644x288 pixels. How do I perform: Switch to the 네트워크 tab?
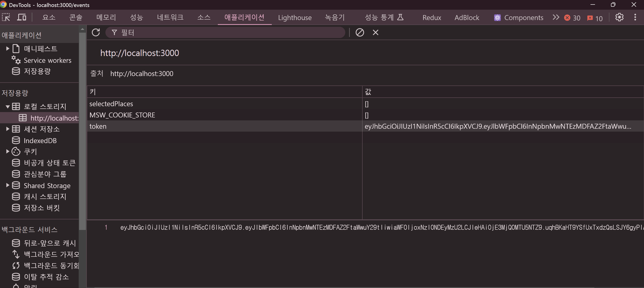click(170, 17)
